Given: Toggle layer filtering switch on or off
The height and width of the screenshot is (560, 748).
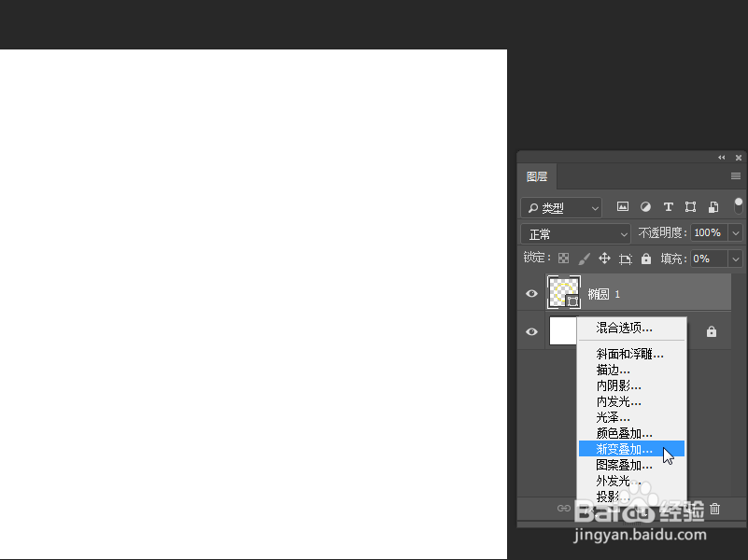Looking at the screenshot, I should tap(739, 206).
